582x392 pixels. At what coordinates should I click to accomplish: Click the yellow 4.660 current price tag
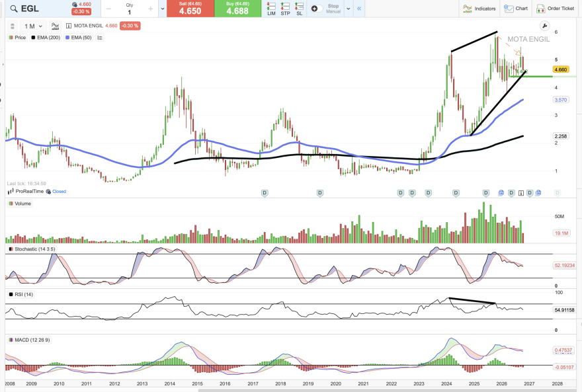560,69
